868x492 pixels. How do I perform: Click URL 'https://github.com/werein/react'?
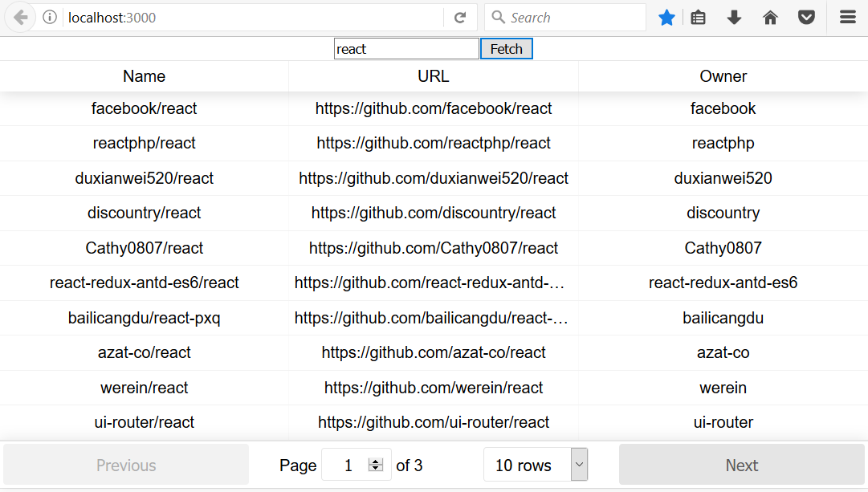(x=434, y=388)
